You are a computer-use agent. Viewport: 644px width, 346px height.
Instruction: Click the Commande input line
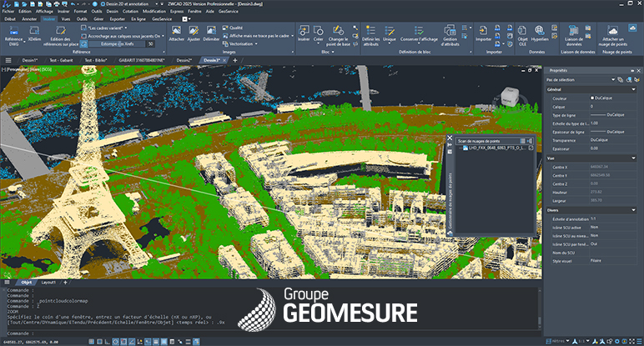pyautogui.click(x=271, y=333)
